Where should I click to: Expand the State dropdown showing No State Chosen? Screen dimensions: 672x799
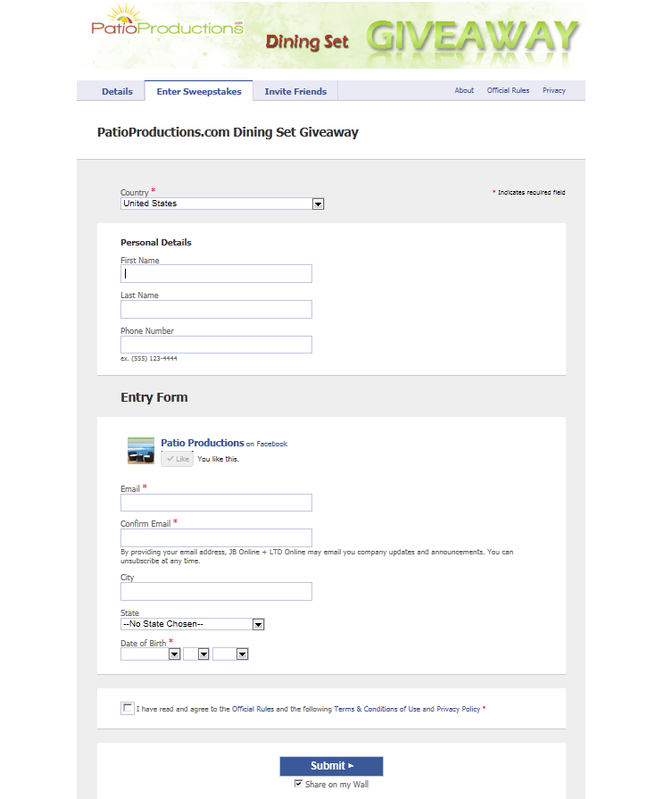[193, 624]
